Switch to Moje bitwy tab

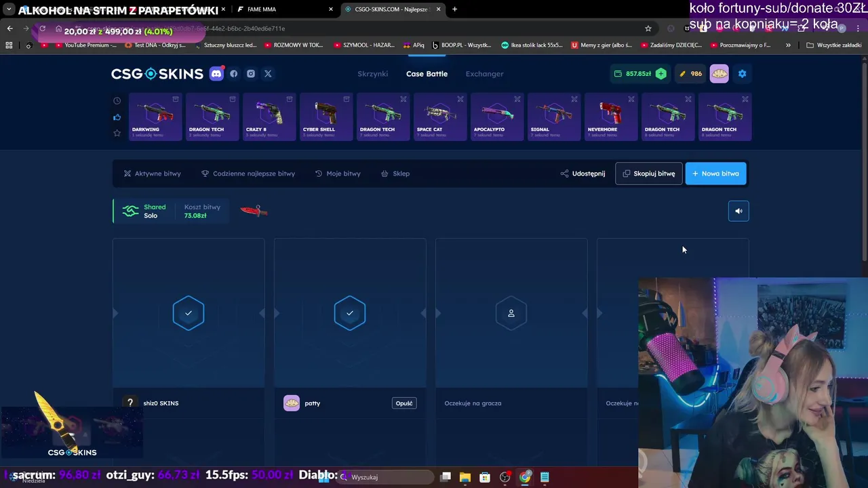(338, 174)
